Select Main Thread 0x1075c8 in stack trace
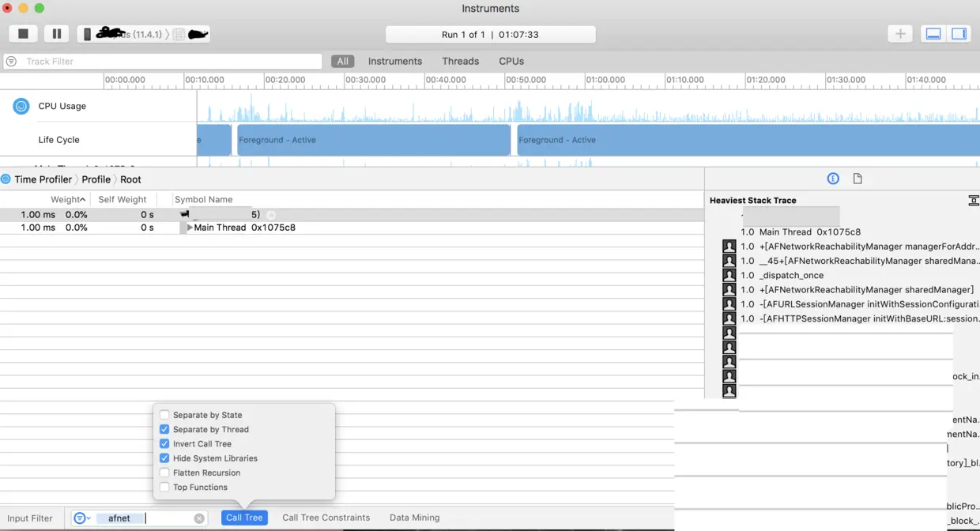This screenshot has height=531, width=980. (x=810, y=232)
